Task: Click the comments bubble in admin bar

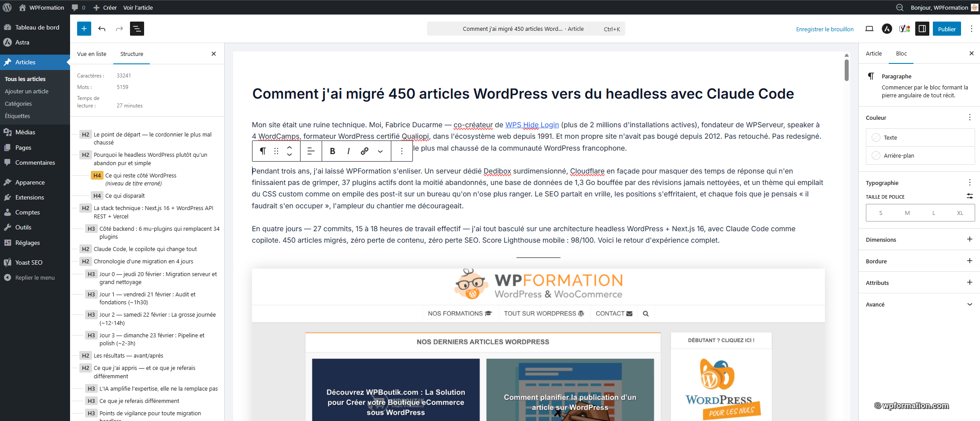Action: 78,7
